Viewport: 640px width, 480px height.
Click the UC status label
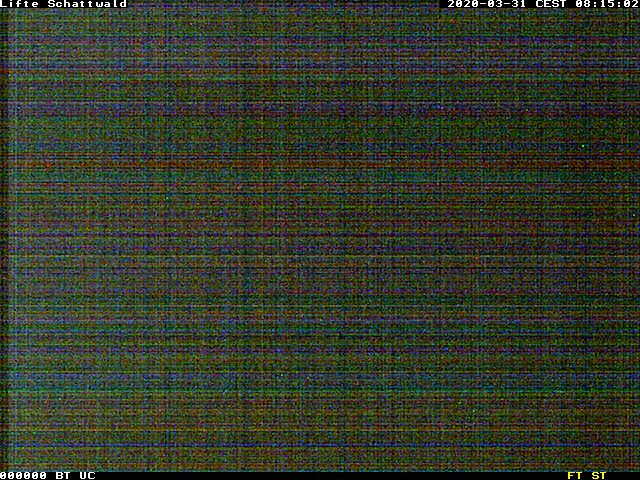pyautogui.click(x=87, y=476)
